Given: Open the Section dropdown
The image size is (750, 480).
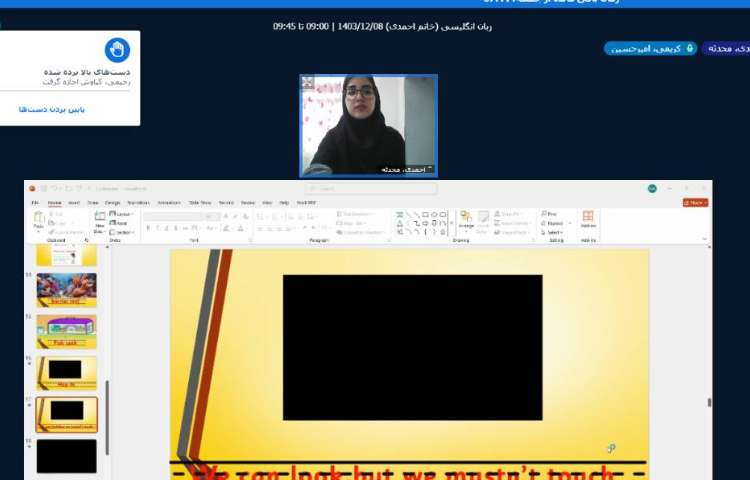Looking at the screenshot, I should point(121,232).
